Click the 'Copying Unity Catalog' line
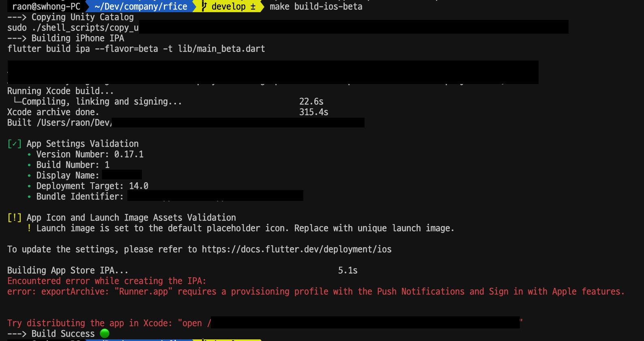 71,17
